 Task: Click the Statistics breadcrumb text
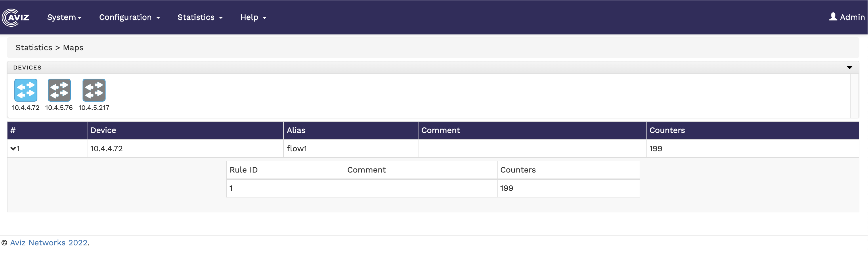click(x=34, y=47)
